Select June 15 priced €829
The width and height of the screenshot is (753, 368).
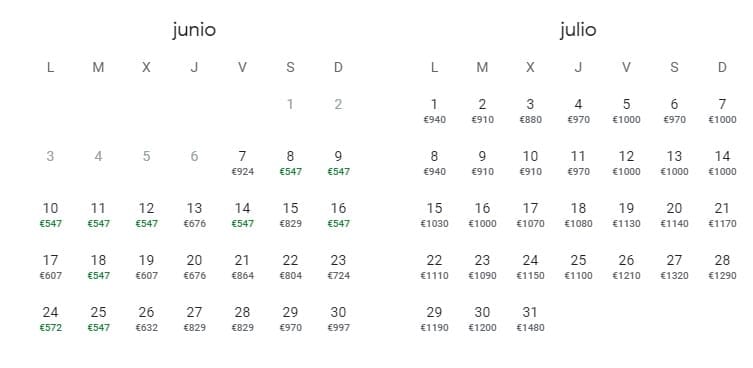pyautogui.click(x=290, y=215)
